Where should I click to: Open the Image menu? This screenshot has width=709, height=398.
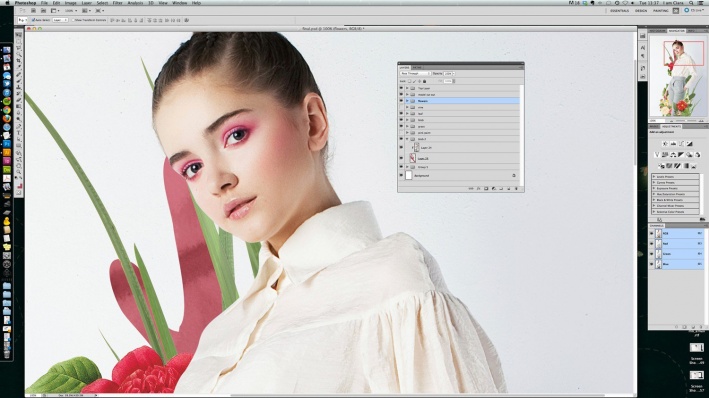point(70,3)
